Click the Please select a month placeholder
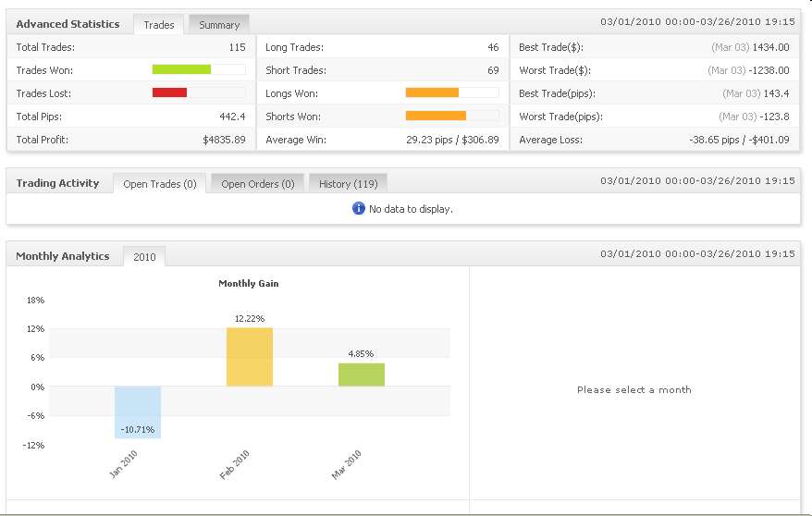 click(634, 389)
